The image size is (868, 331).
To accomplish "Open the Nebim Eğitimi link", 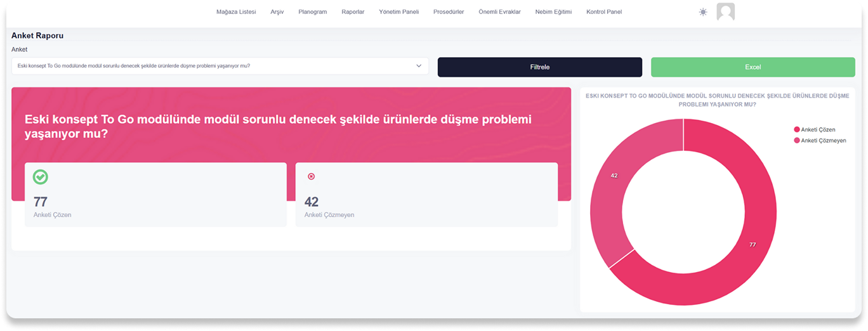I will coord(553,12).
